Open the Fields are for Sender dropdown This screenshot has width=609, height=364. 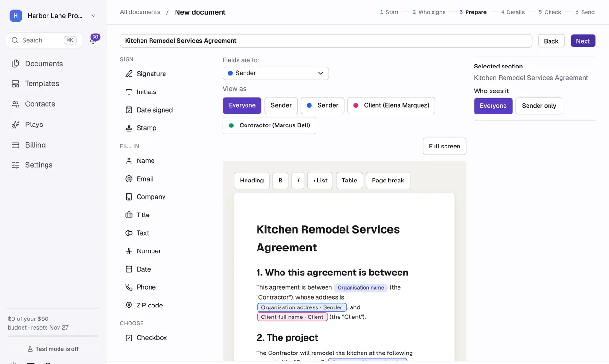tap(276, 73)
